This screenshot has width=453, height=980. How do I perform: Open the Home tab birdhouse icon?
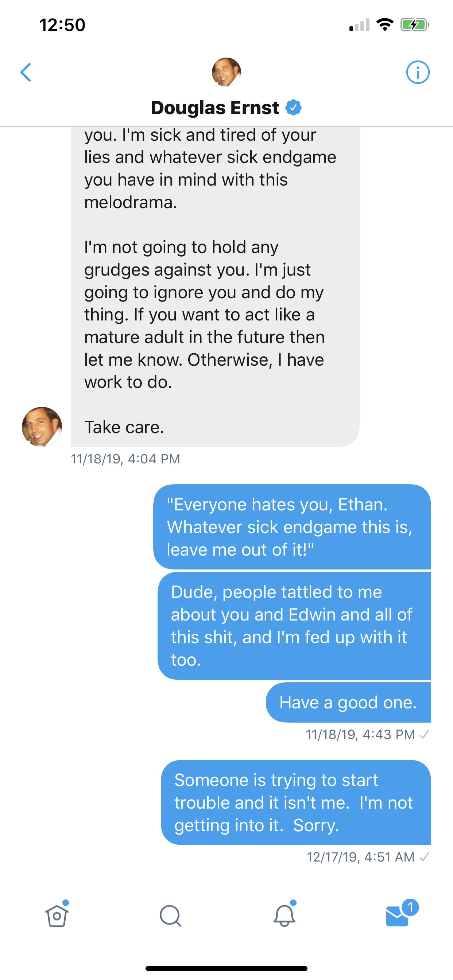point(57,915)
